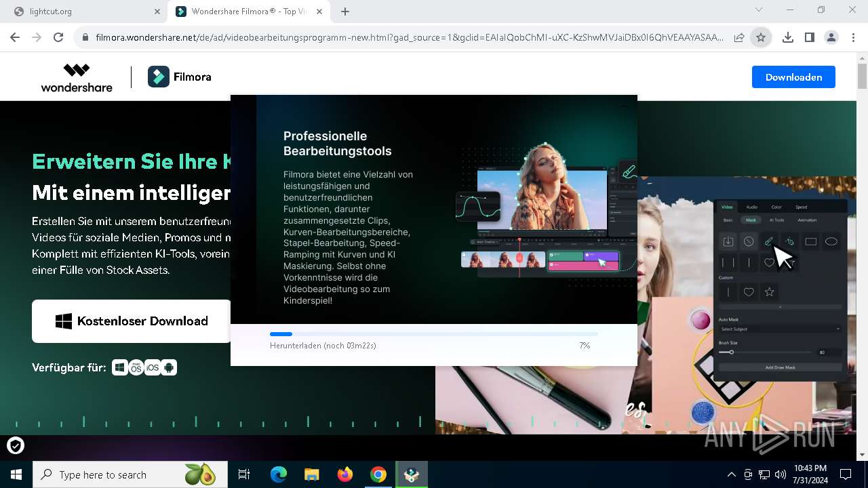The height and width of the screenshot is (488, 868).
Task: Select the Mask sub-tab
Action: pyautogui.click(x=751, y=220)
